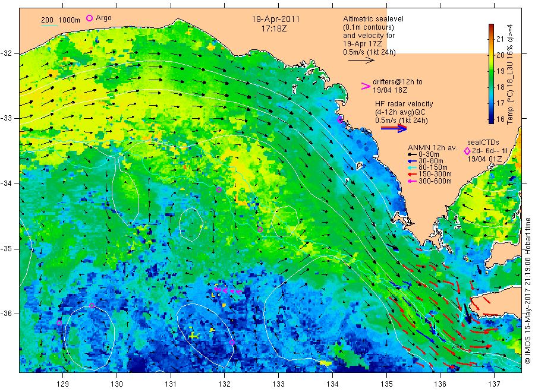This screenshot has width=535, height=392.
Task: Click the black 0-30m ANMN arrow legend
Action: (x=413, y=154)
